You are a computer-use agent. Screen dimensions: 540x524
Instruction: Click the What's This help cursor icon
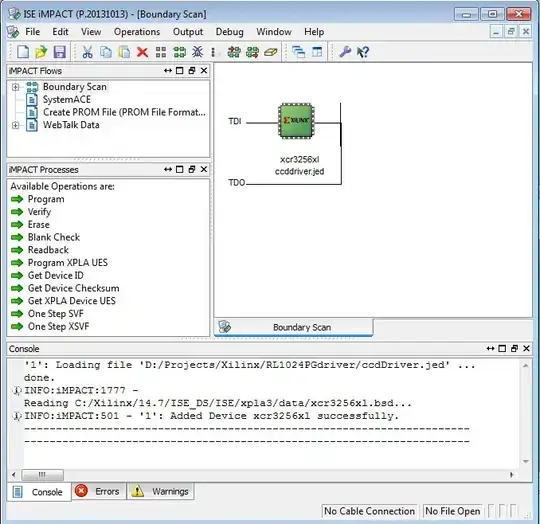[x=363, y=52]
